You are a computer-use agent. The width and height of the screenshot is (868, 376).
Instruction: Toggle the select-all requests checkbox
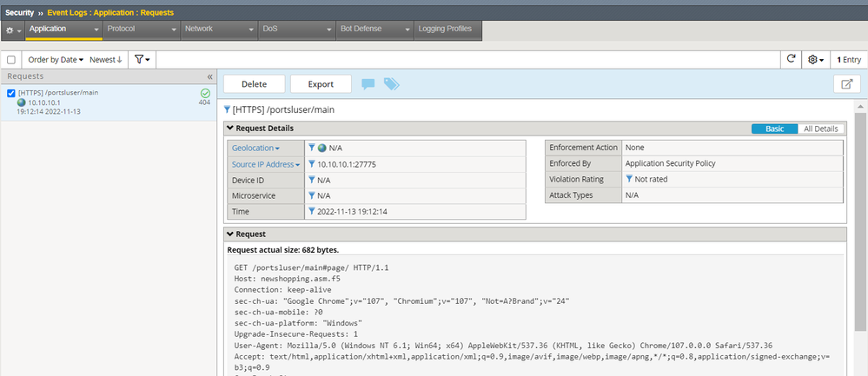(11, 60)
